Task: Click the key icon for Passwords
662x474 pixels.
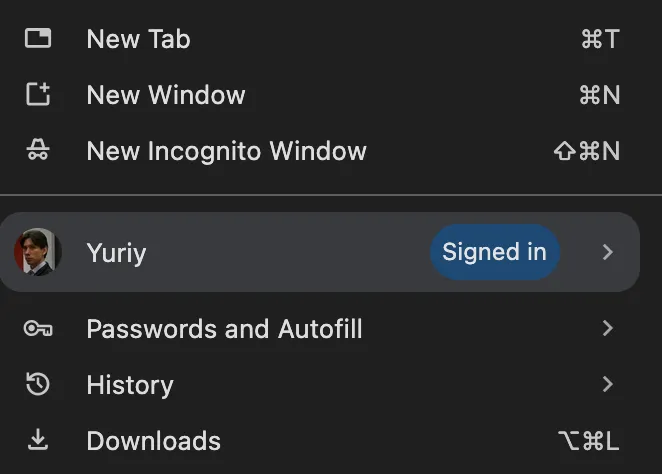Action: (38, 329)
